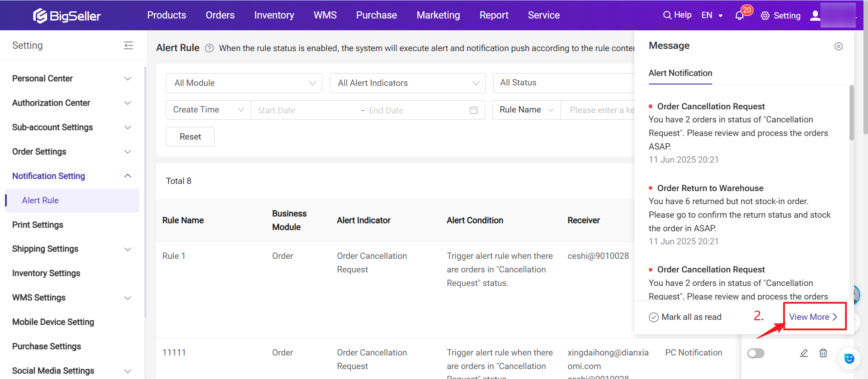Viewport: 868px width, 379px height.
Task: Click the Rule 1 name cell
Action: pos(174,256)
